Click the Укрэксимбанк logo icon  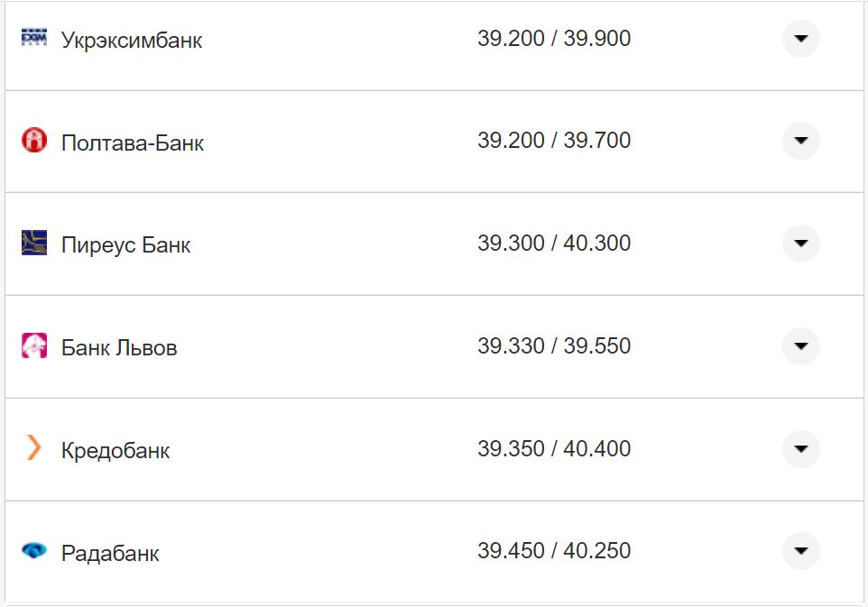point(34,38)
